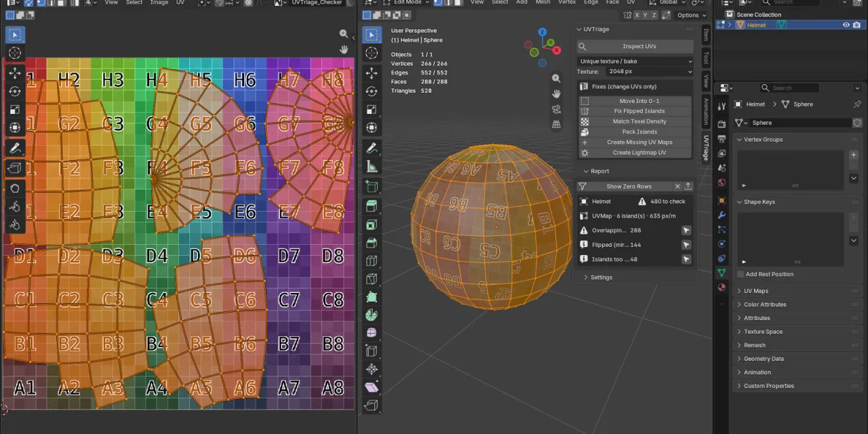
Task: Select the Move tool in UV editor
Action: tap(15, 73)
